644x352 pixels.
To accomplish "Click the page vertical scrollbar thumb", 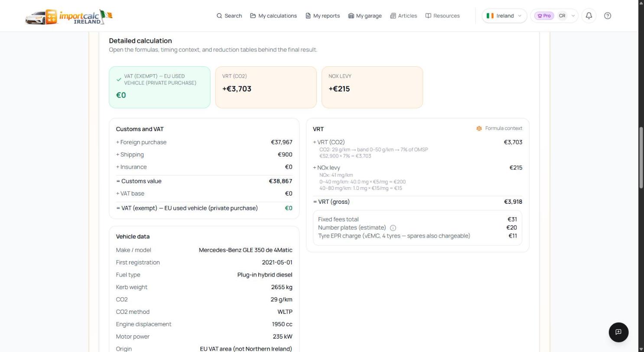I will 641,157.
